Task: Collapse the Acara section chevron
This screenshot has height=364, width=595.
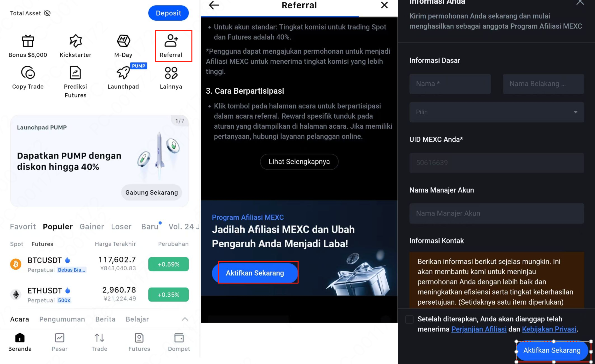Action: point(185,319)
